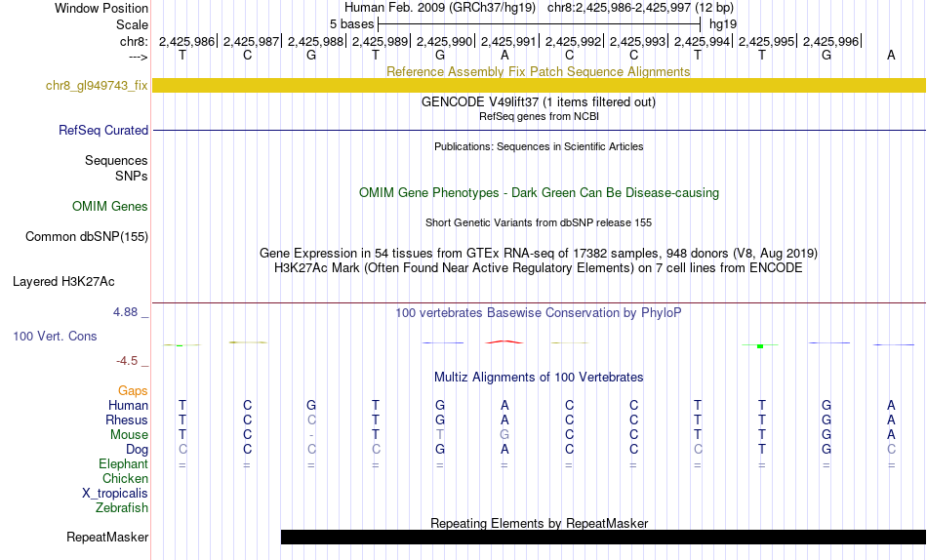The height and width of the screenshot is (560, 927).
Task: Click the red PhyloP conservation peak
Action: 504,341
